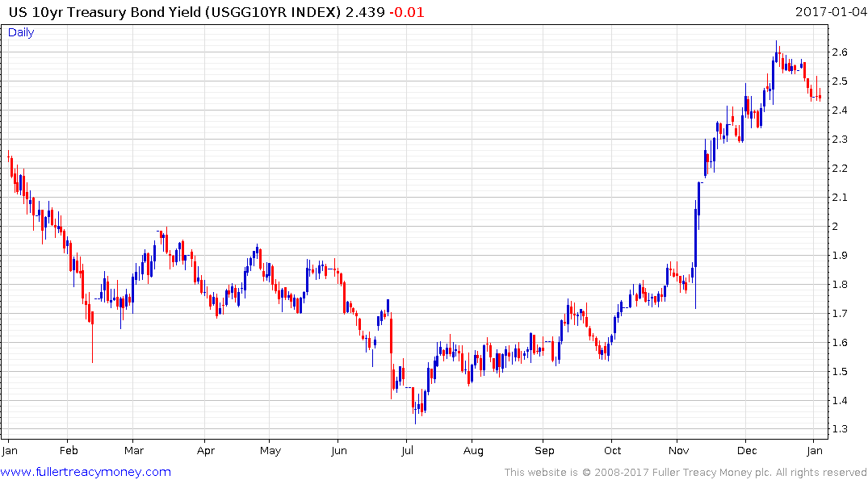Click the date 2017-01-04 label
The image size is (868, 484).
pos(830,12)
